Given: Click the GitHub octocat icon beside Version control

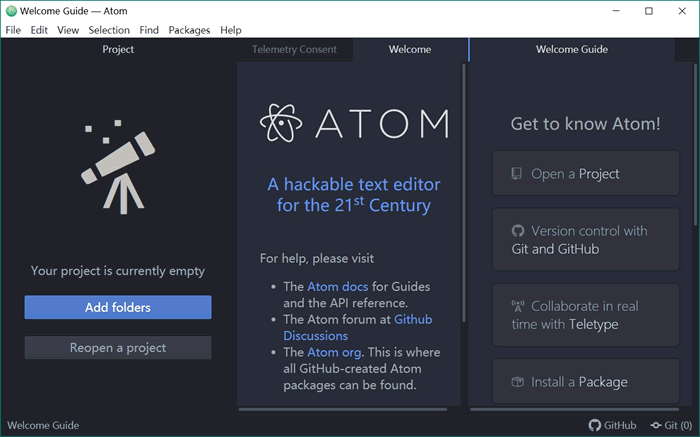Looking at the screenshot, I should pos(517,231).
